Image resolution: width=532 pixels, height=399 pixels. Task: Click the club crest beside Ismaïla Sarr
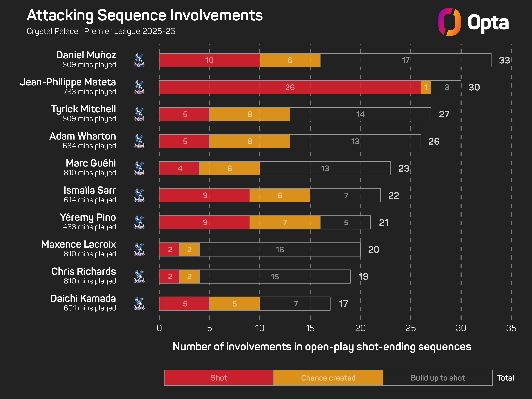[139, 195]
